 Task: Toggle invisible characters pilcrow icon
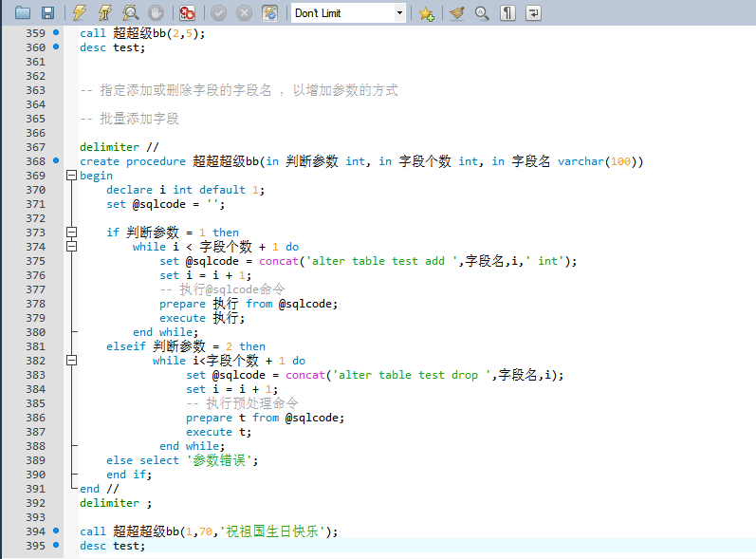click(507, 13)
